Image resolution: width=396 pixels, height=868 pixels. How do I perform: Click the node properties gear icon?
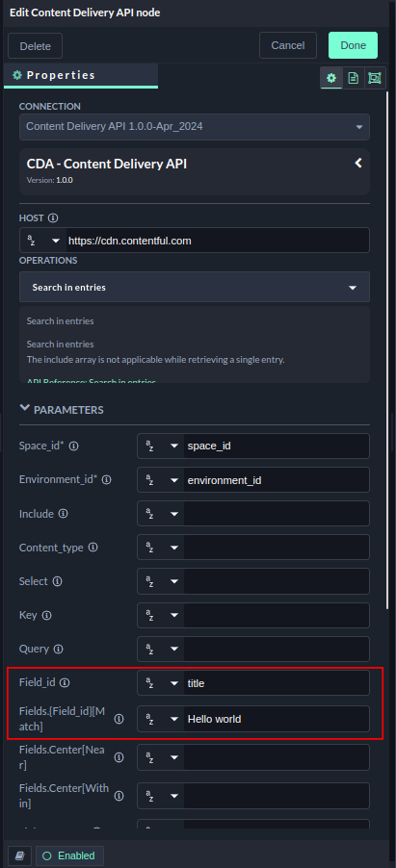[x=331, y=78]
